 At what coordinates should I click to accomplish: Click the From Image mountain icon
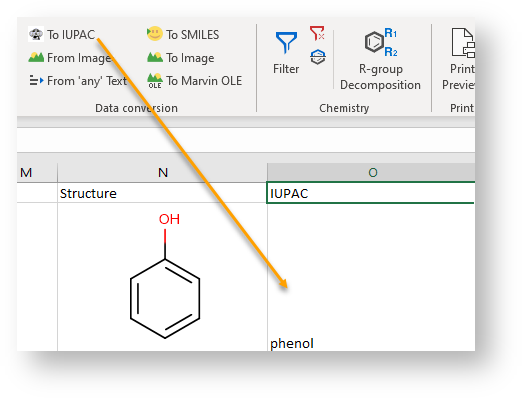(x=36, y=57)
